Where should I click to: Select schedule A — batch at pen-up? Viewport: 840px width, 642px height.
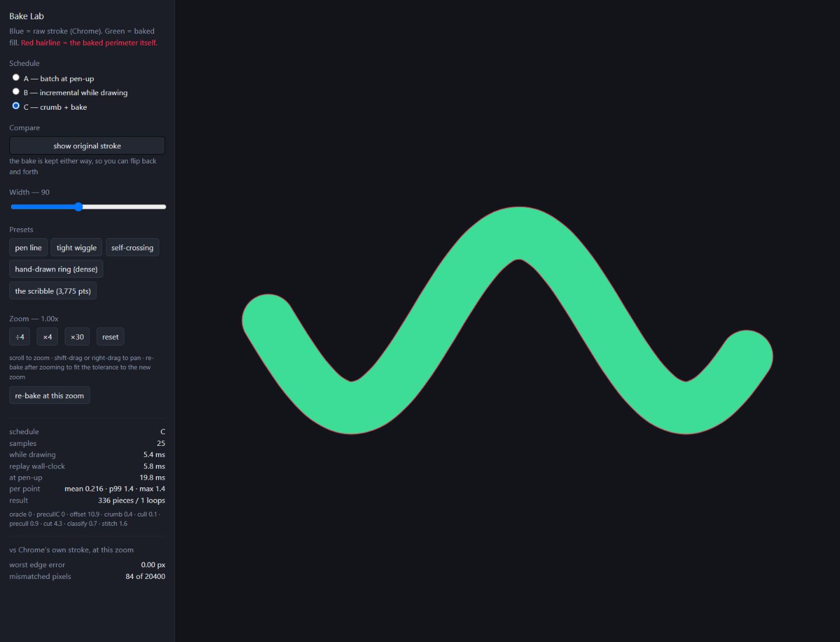point(16,78)
